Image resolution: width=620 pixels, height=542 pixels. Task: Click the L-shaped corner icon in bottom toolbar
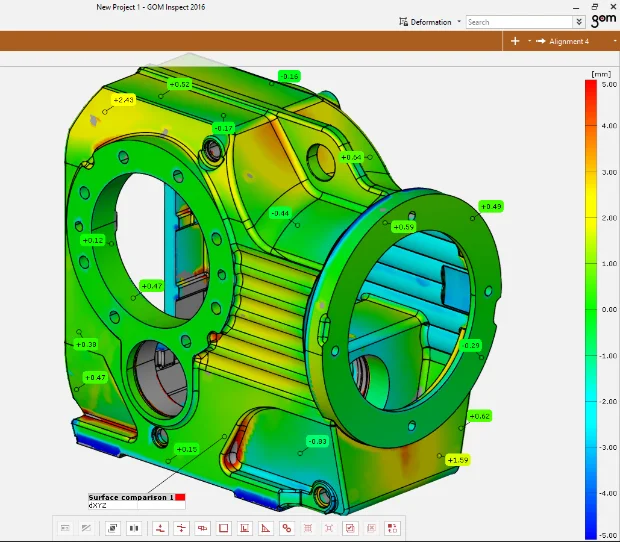pos(245,527)
